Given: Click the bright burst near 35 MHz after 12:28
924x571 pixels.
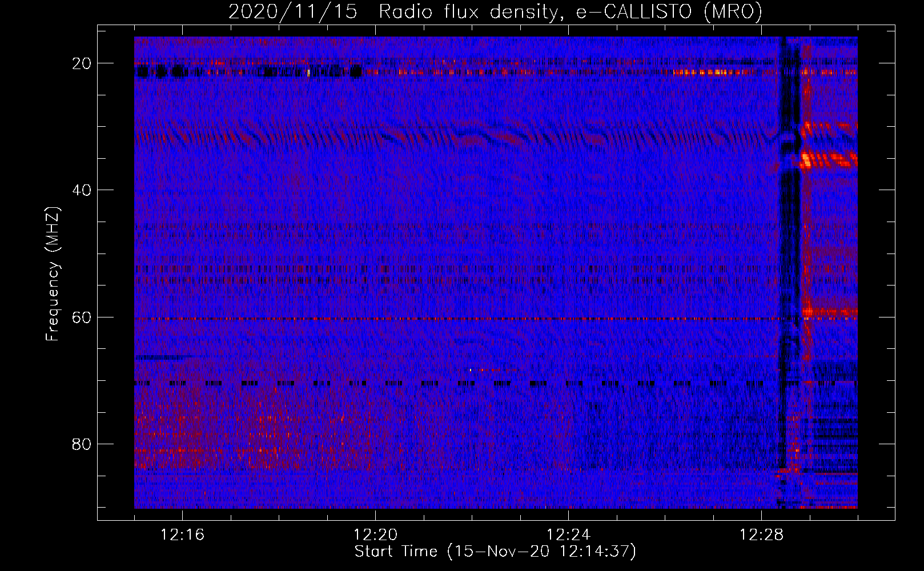Looking at the screenshot, I should point(828,159).
